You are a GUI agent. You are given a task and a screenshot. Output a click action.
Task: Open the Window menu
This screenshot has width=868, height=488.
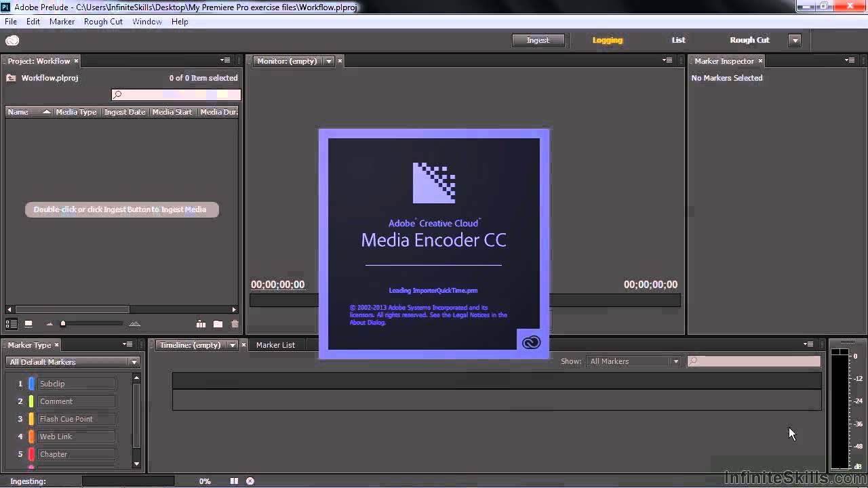146,22
